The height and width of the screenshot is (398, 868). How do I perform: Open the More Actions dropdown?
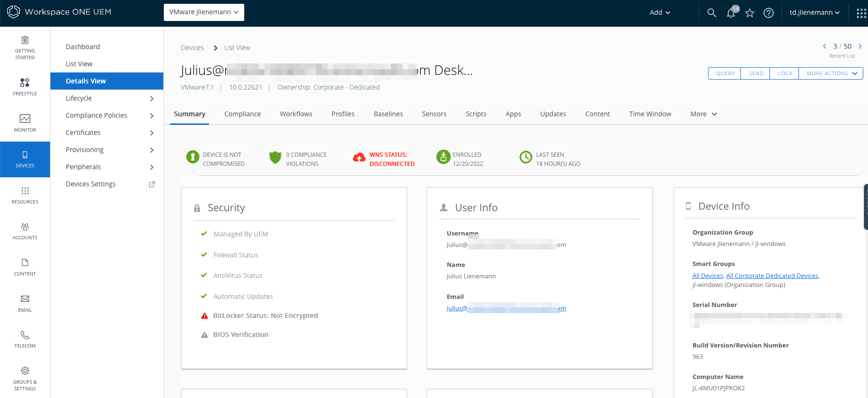tap(831, 73)
